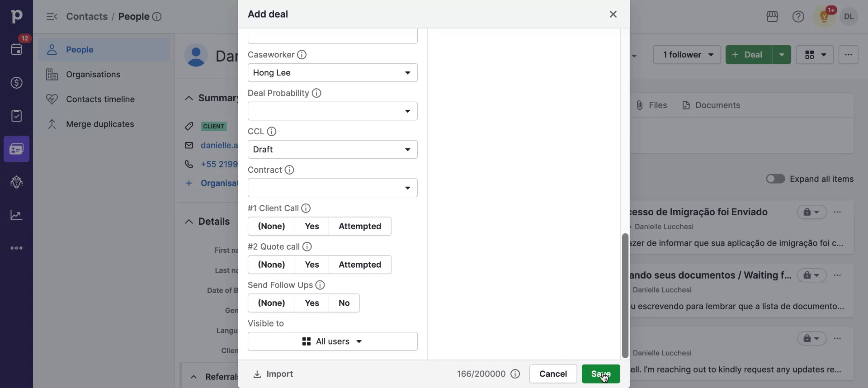Image resolution: width=868 pixels, height=388 pixels.
Task: Select Yes for #2 Quote call
Action: [312, 265]
